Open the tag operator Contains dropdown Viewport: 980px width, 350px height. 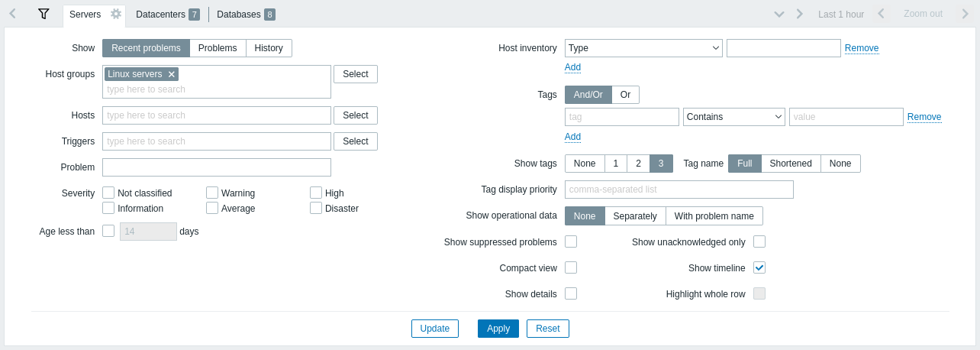(x=734, y=117)
